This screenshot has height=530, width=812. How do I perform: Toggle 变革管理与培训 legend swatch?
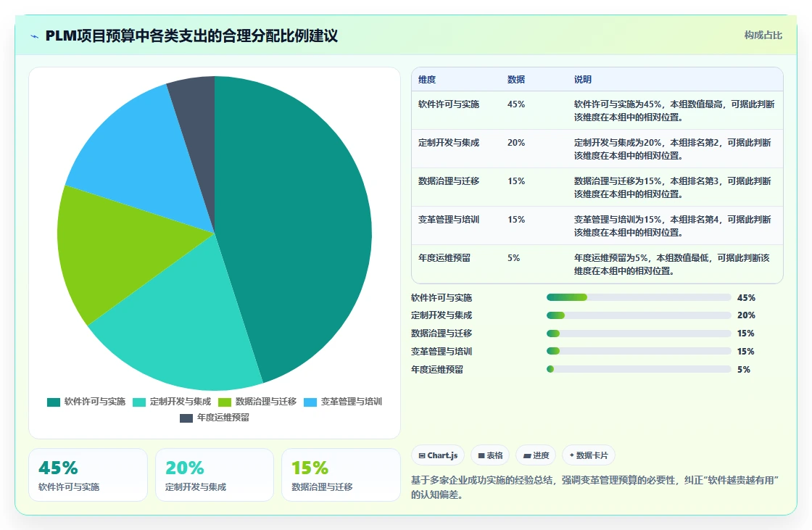click(310, 402)
